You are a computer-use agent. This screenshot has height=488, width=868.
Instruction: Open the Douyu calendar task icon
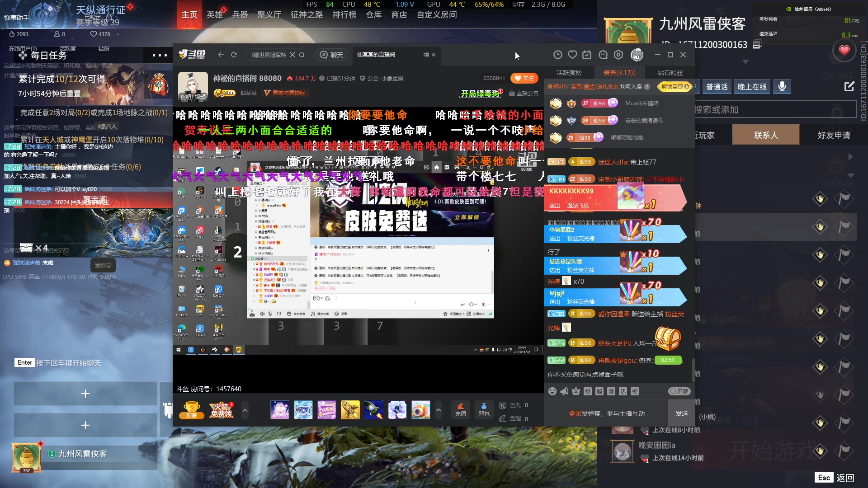point(587,55)
